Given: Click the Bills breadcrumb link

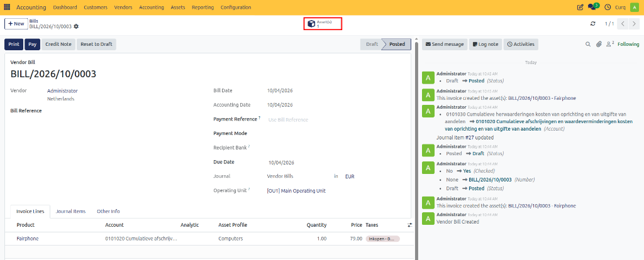Looking at the screenshot, I should (34, 21).
